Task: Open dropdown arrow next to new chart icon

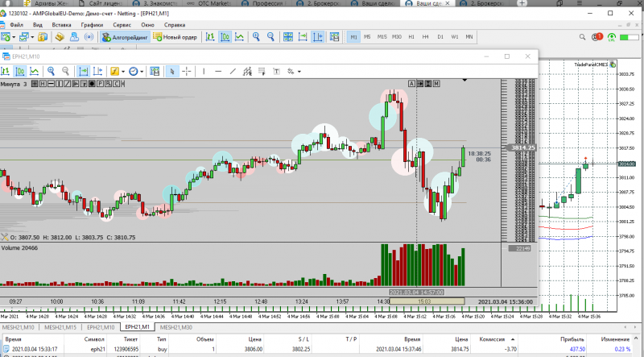Action: point(14,37)
